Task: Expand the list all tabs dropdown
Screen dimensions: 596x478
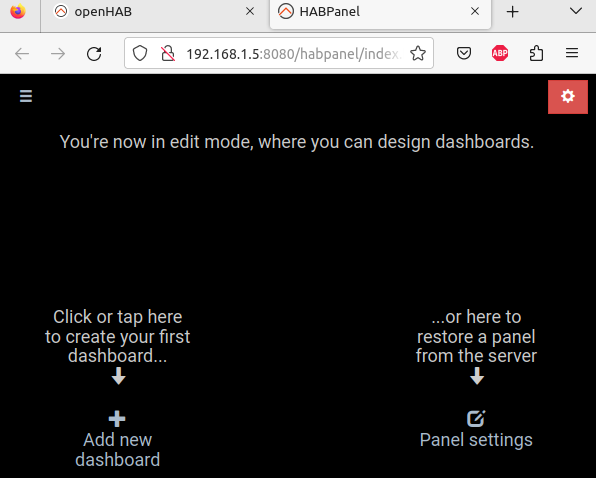Action: pos(576,11)
